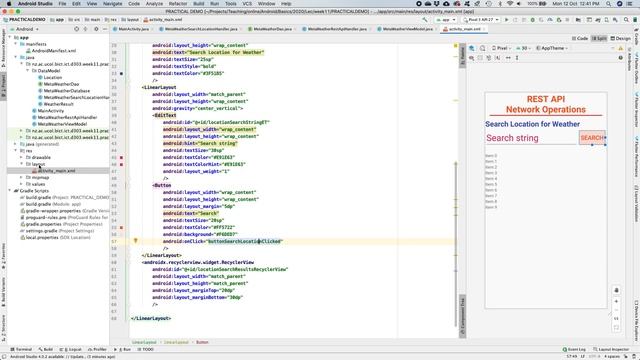640x360 pixels.
Task: Open Project panel settings gear
Action: [x=96, y=29]
